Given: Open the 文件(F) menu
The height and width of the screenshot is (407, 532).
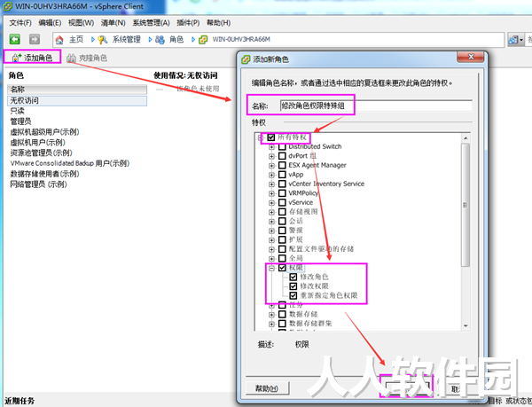Looking at the screenshot, I should [x=20, y=23].
